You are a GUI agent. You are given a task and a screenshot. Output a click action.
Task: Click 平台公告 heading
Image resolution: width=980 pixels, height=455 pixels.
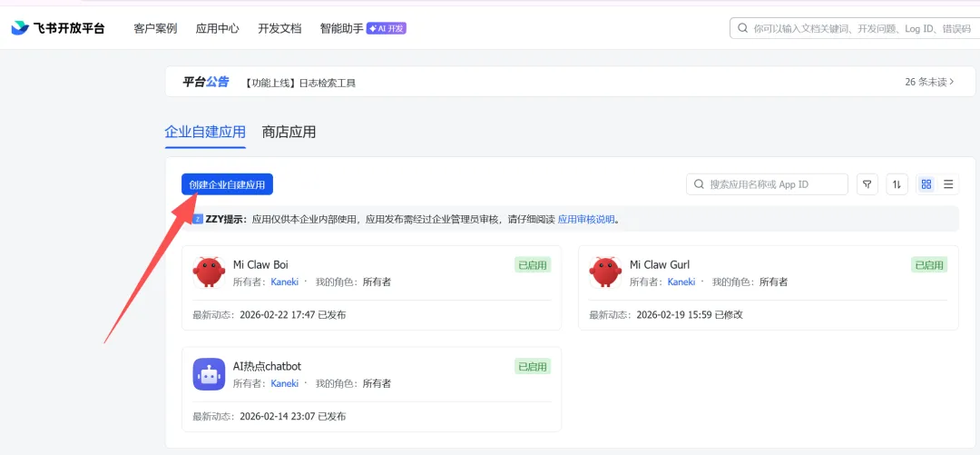[x=206, y=82]
